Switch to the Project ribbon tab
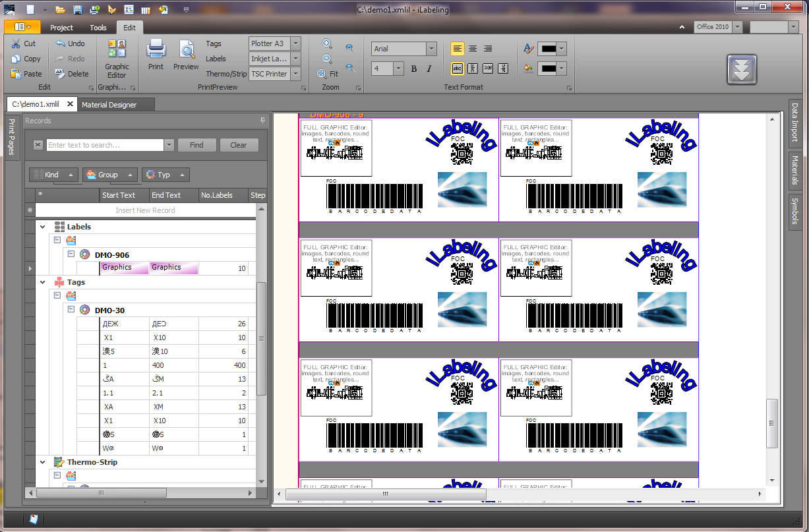809x532 pixels. (x=62, y=28)
